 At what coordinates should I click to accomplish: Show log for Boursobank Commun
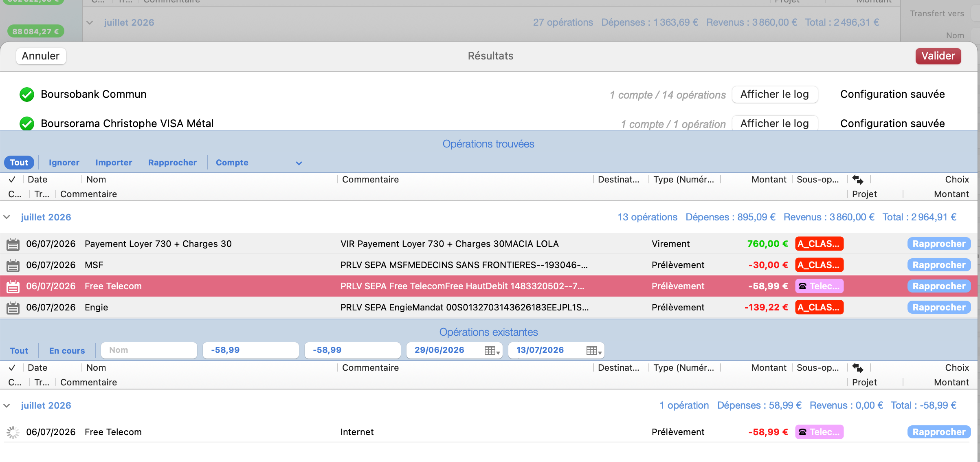click(775, 95)
